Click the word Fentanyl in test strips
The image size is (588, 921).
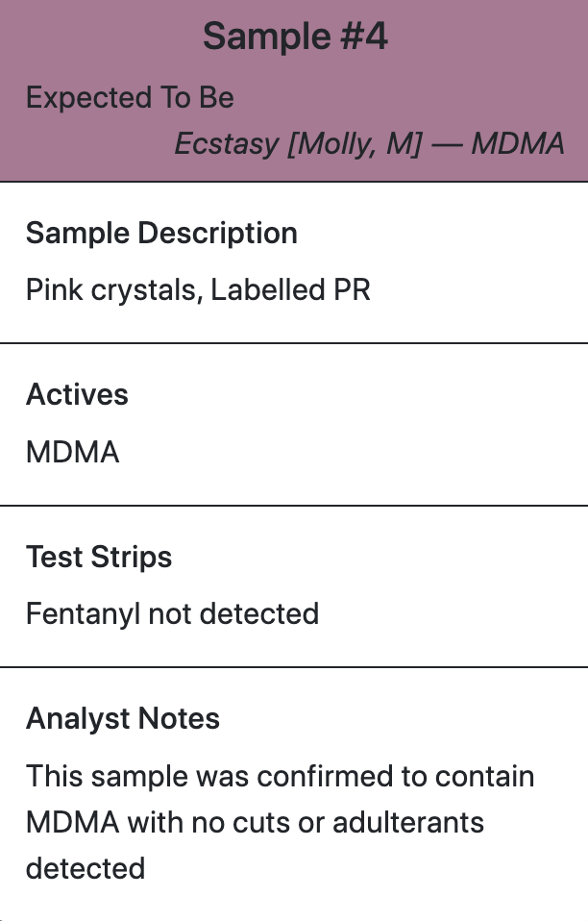point(83,613)
